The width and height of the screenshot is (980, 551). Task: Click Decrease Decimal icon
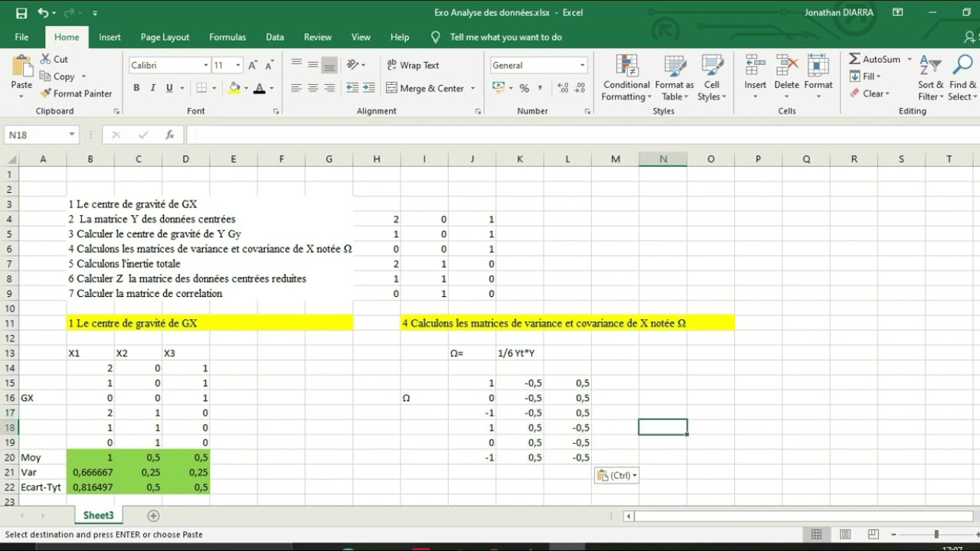(580, 88)
